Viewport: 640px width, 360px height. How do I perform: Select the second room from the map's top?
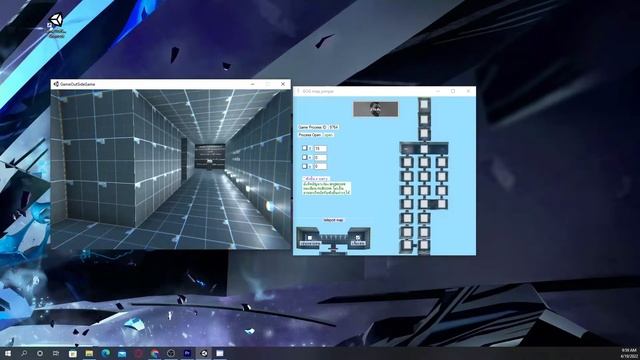pos(424,119)
